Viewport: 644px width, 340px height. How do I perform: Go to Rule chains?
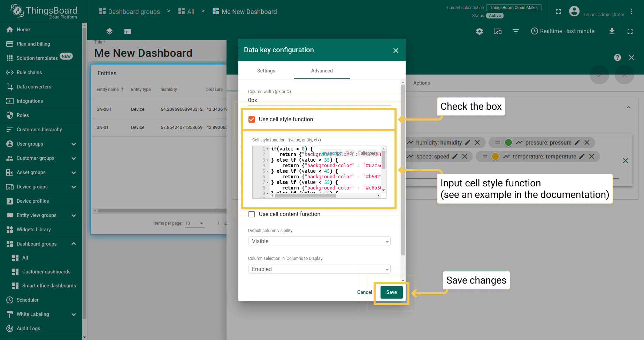(x=41, y=72)
